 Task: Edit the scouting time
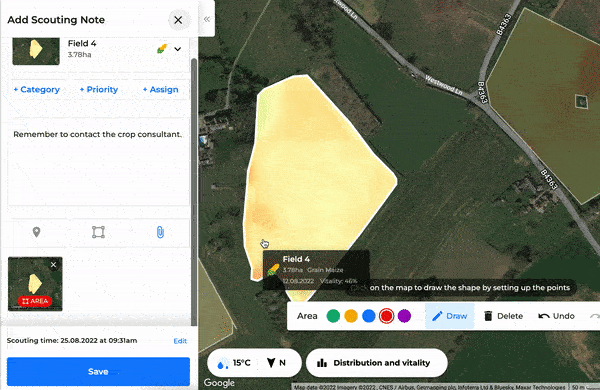coord(180,341)
